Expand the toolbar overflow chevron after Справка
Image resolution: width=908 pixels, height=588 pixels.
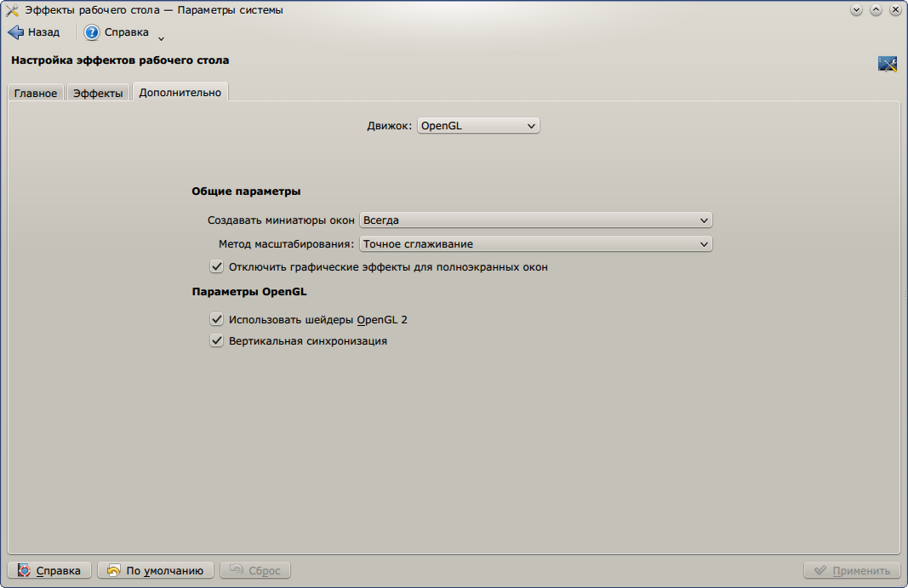tap(161, 37)
